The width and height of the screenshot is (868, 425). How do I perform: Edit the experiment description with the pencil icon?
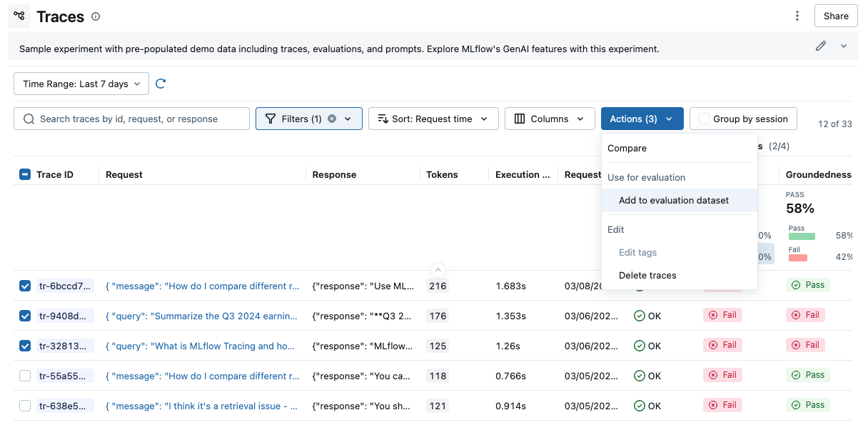coord(820,45)
